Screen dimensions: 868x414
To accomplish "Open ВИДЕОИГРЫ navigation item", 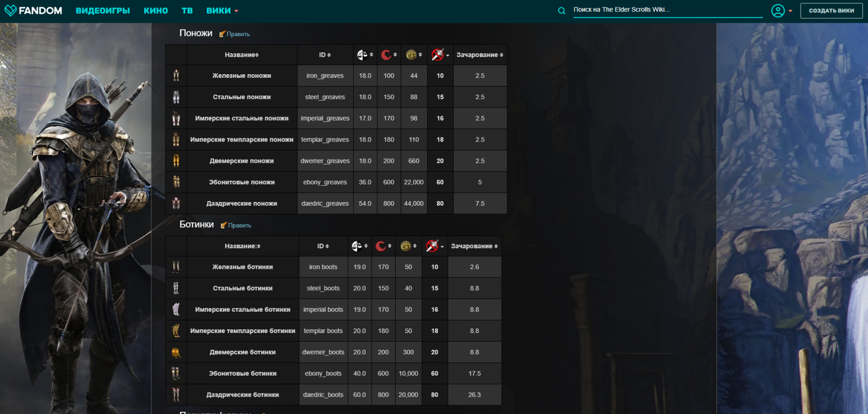I will click(x=103, y=10).
